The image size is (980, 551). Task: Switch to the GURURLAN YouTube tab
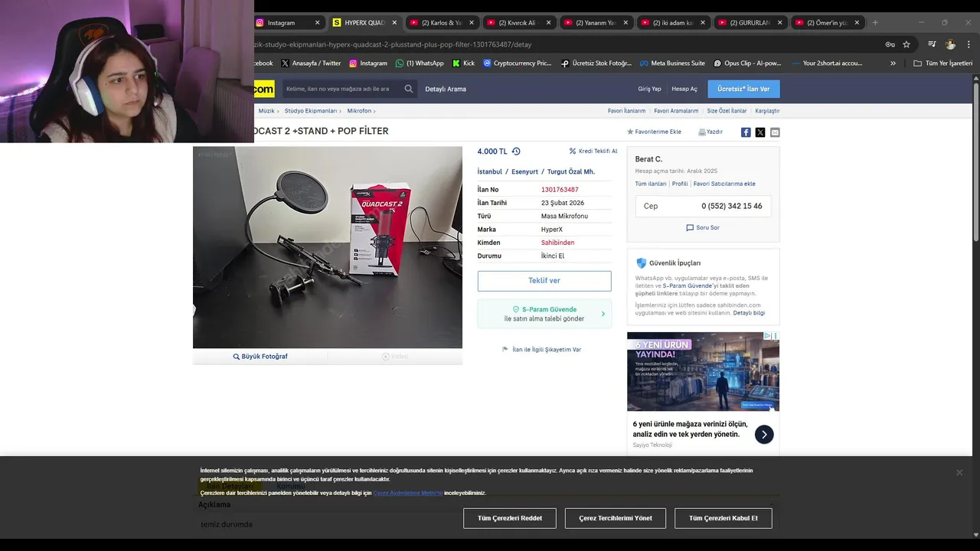750,23
